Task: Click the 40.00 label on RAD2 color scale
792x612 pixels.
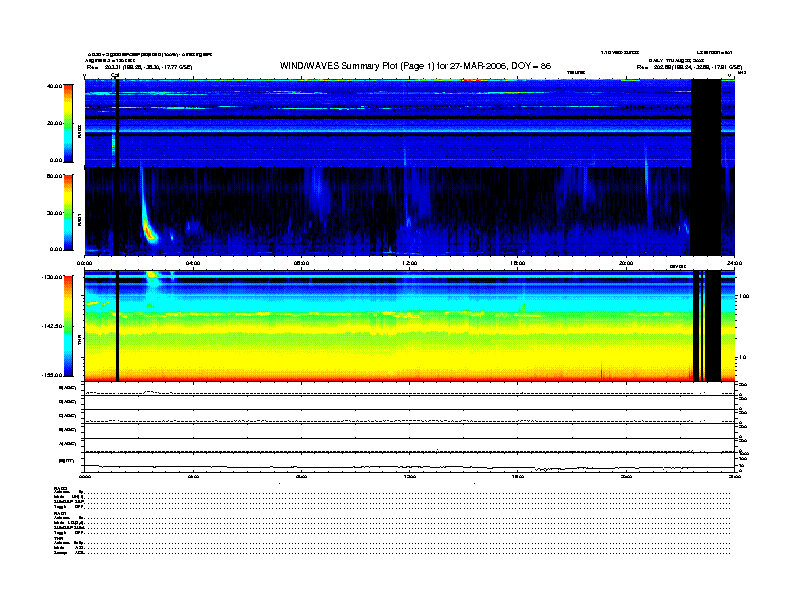Action: point(54,86)
